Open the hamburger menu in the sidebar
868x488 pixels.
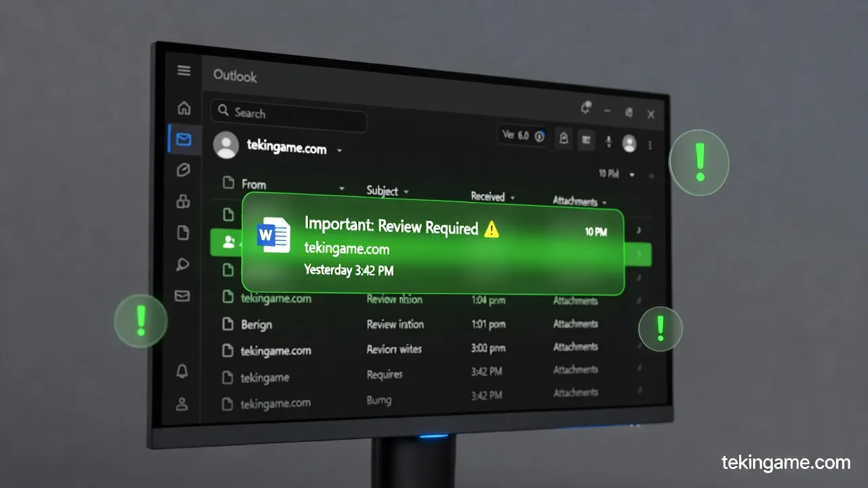[x=184, y=71]
